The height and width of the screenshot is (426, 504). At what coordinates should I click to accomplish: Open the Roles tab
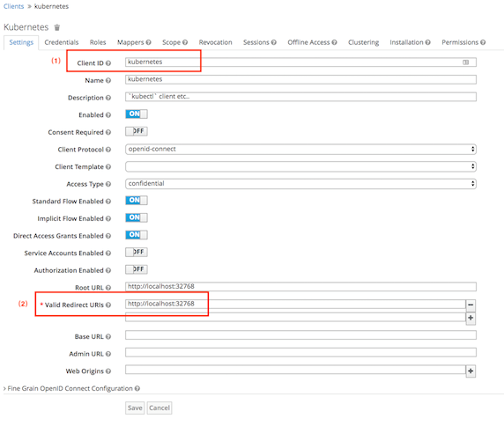[98, 42]
